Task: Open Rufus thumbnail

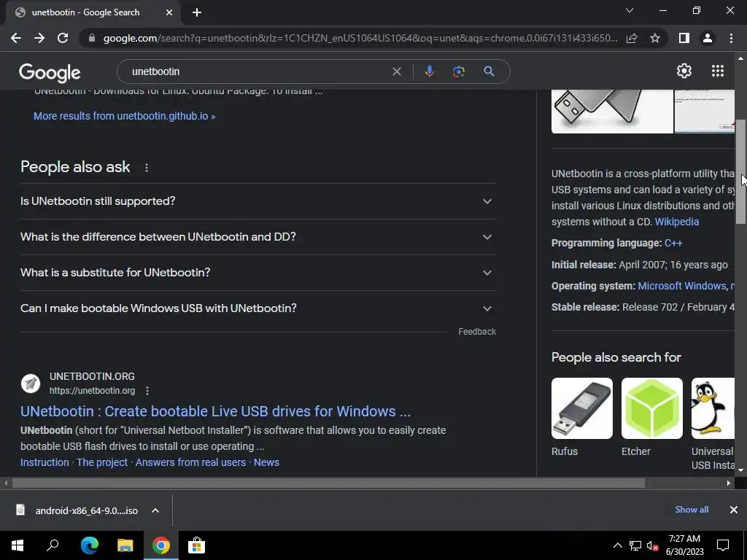Action: point(582,408)
